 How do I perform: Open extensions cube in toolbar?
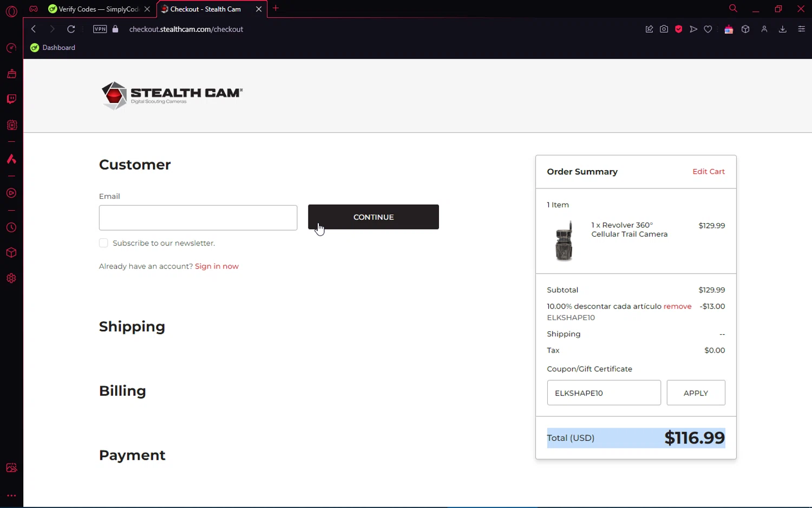click(x=745, y=29)
